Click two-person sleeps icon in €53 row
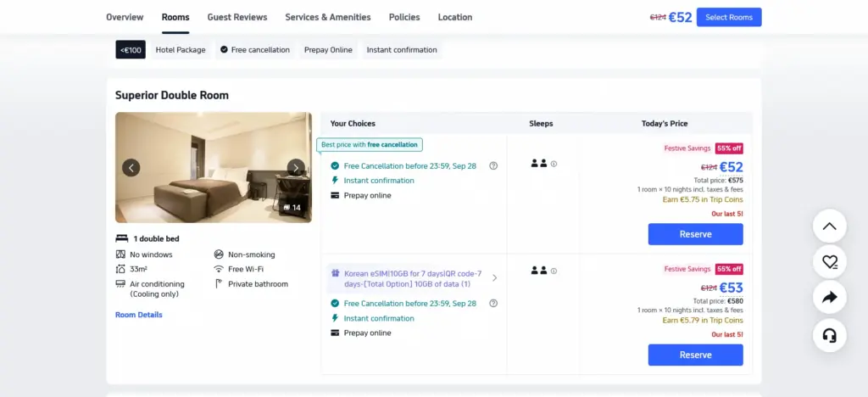Screen dimensions: 868x397 538,271
